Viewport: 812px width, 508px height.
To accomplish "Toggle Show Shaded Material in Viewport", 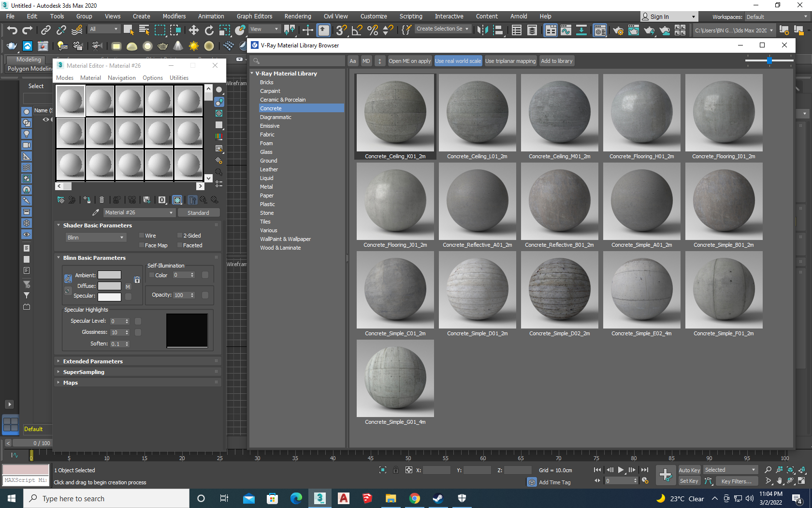I will pyautogui.click(x=177, y=200).
